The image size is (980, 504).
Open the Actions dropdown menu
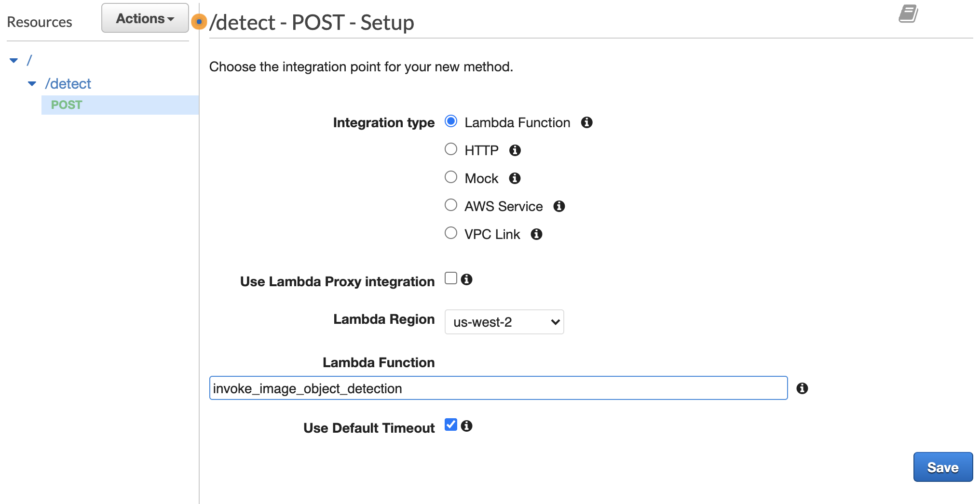tap(145, 18)
